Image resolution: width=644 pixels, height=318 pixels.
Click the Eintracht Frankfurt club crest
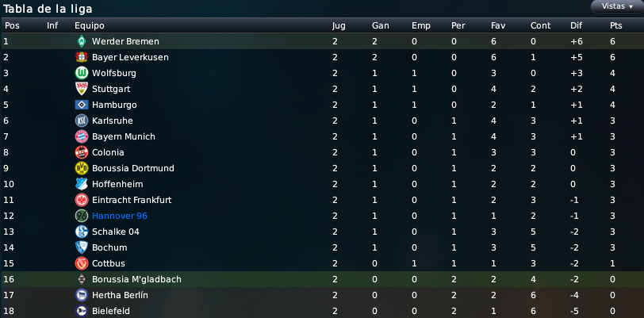click(x=82, y=200)
